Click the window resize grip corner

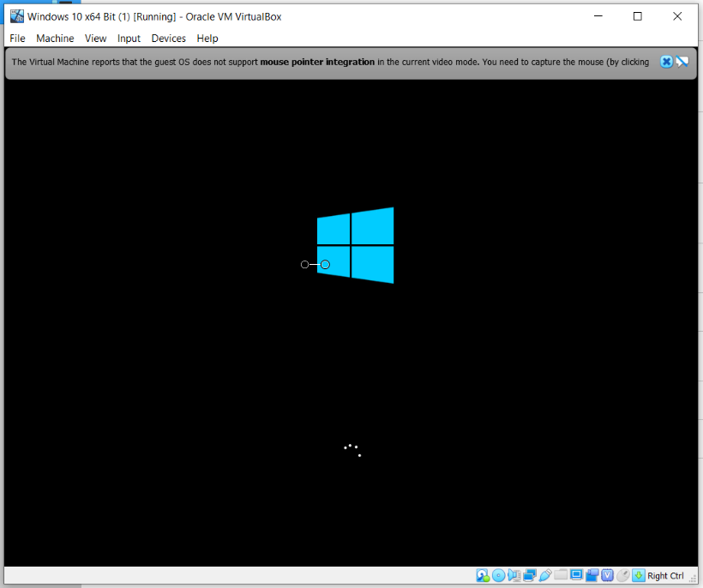(693, 579)
